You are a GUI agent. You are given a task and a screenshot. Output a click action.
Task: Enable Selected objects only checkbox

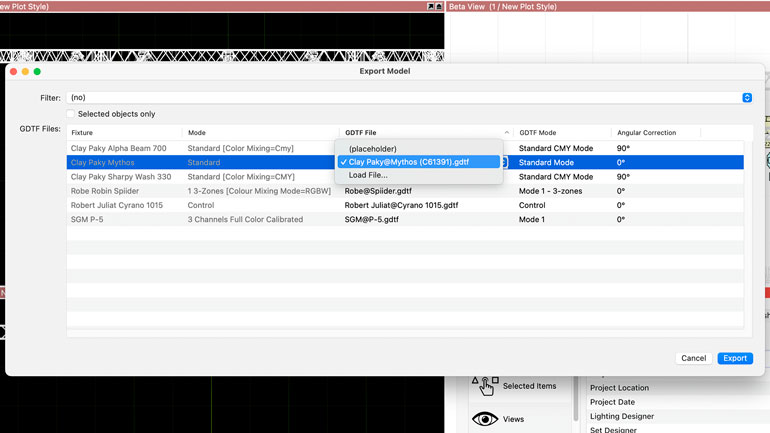point(71,114)
